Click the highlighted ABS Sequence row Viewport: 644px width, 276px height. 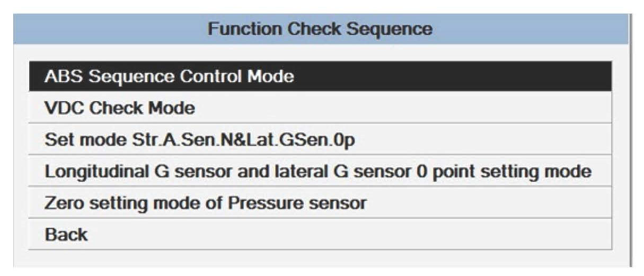pyautogui.click(x=320, y=76)
